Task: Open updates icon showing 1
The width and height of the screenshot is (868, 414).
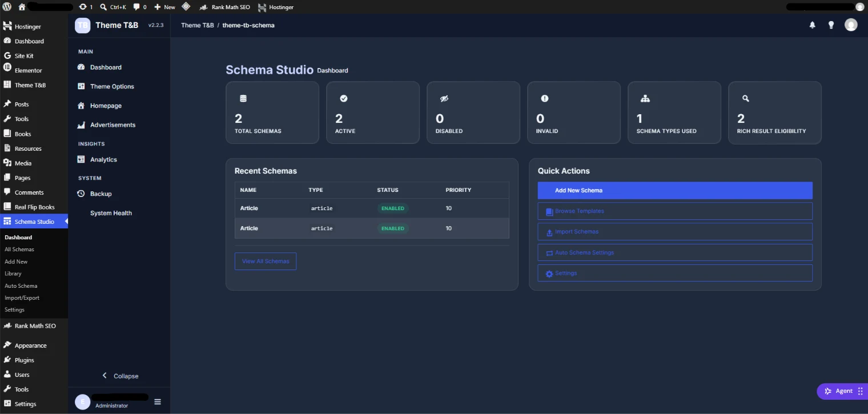Action: 86,7
